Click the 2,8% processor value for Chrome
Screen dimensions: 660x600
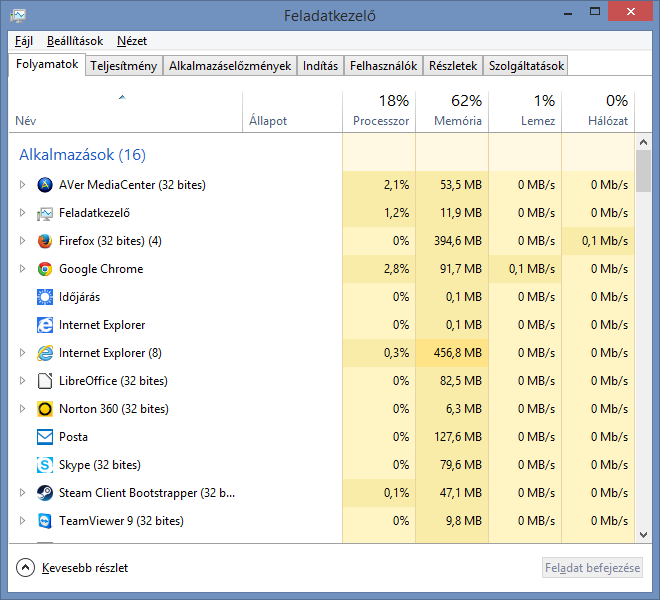396,269
